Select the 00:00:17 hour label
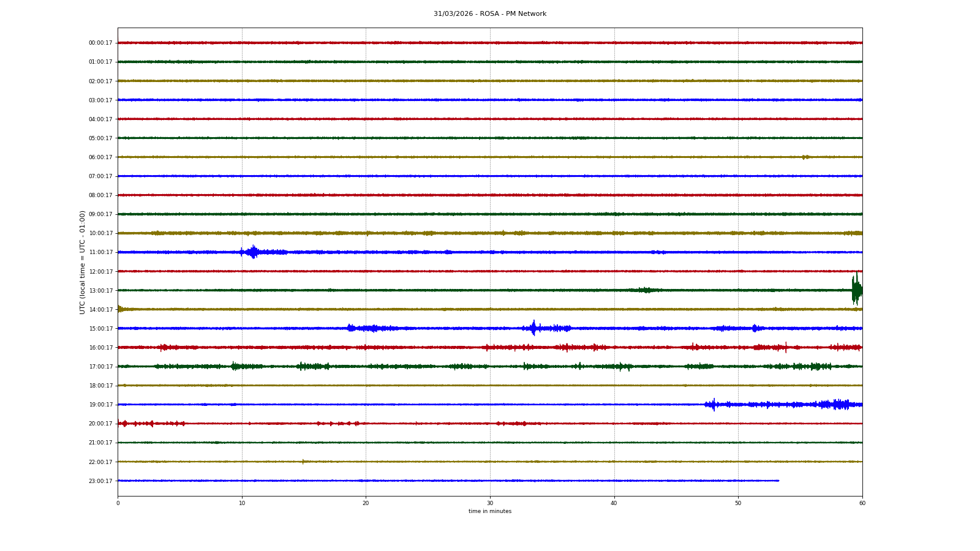The width and height of the screenshot is (980, 551). coord(100,43)
